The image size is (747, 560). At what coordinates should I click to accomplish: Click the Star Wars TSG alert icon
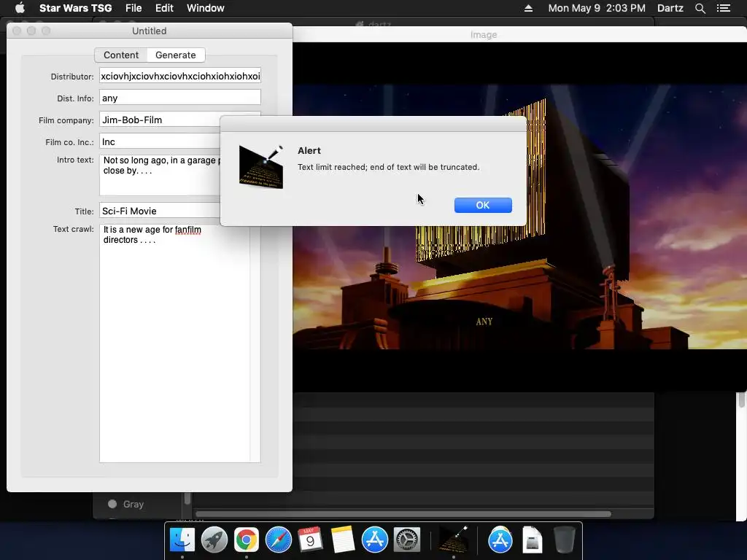point(261,167)
